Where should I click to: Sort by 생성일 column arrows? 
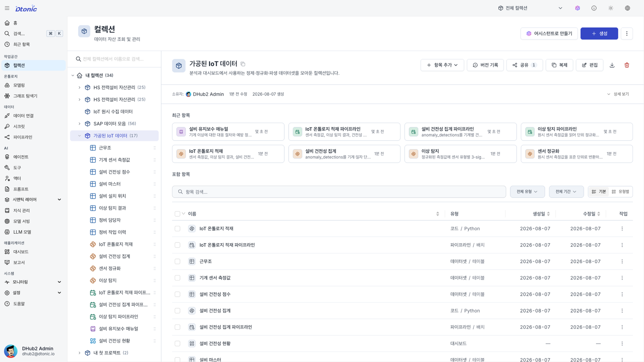(x=548, y=214)
